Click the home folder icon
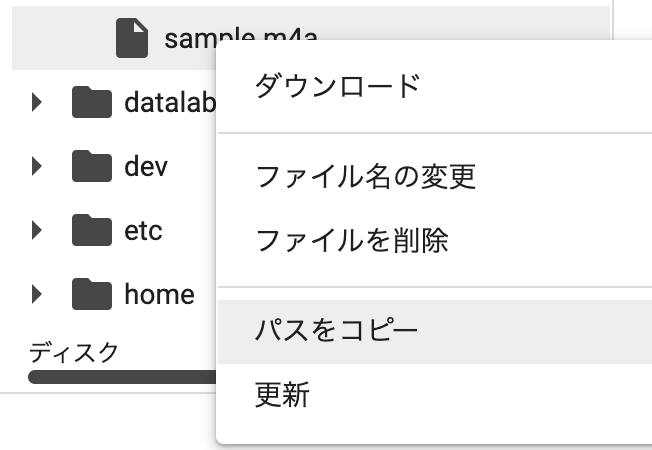The image size is (652, 450). click(x=92, y=294)
